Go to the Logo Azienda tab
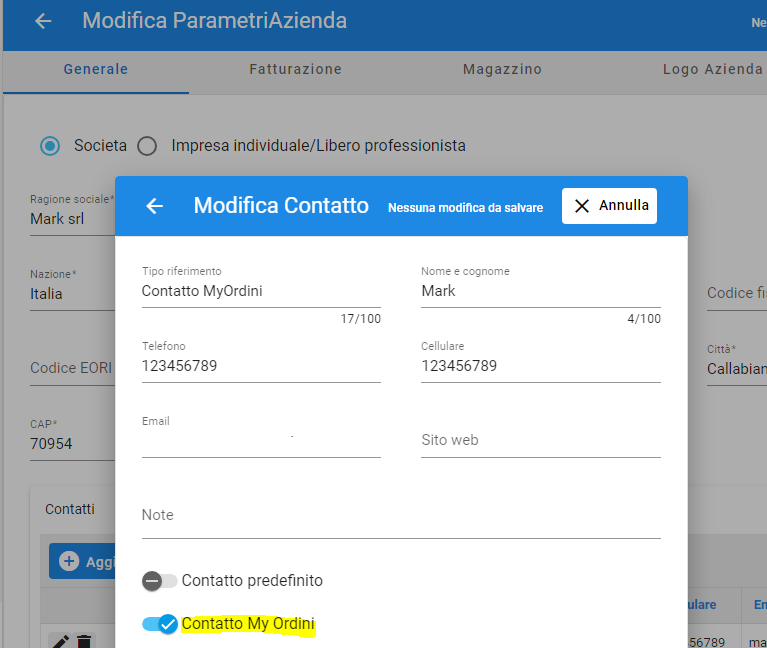This screenshot has height=648, width=767. [712, 69]
